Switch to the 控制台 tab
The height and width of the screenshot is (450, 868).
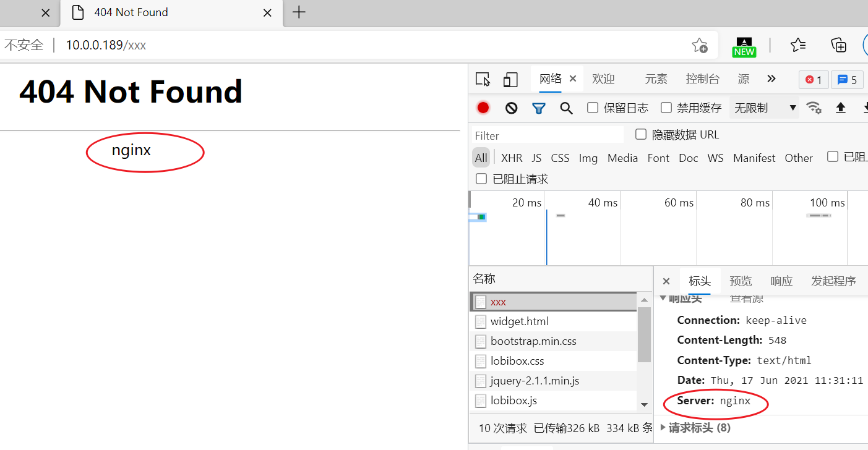pyautogui.click(x=702, y=79)
